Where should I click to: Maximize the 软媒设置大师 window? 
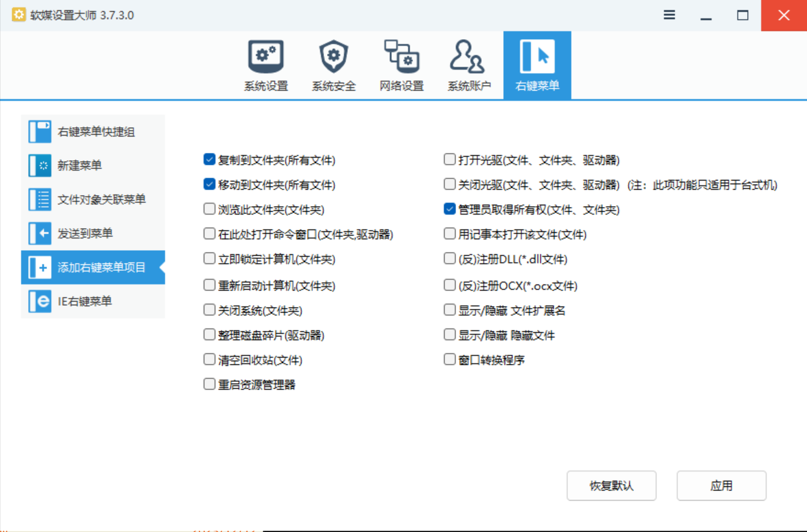pos(743,15)
